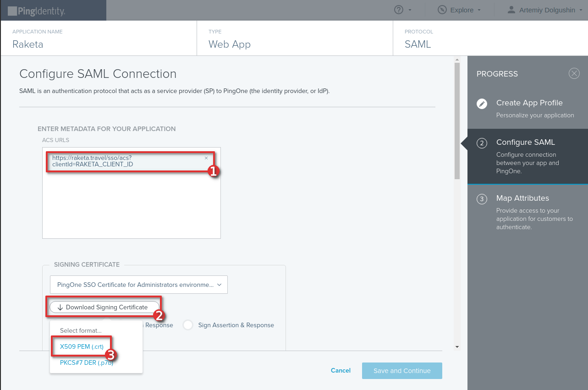Choose X509 PEM (.crt) format

[82, 346]
